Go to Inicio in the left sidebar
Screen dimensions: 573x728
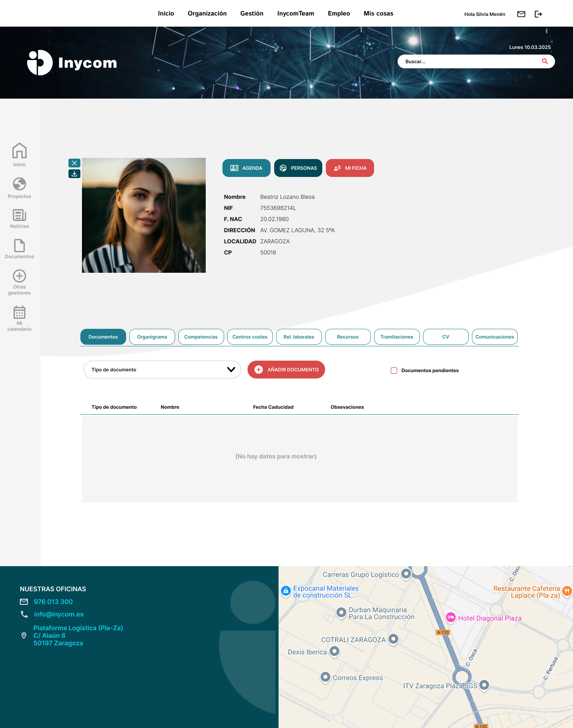[19, 155]
